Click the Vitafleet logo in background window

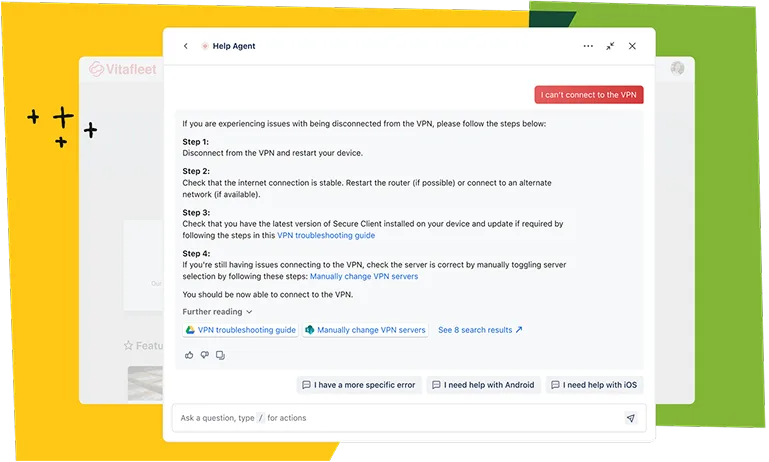[123, 69]
